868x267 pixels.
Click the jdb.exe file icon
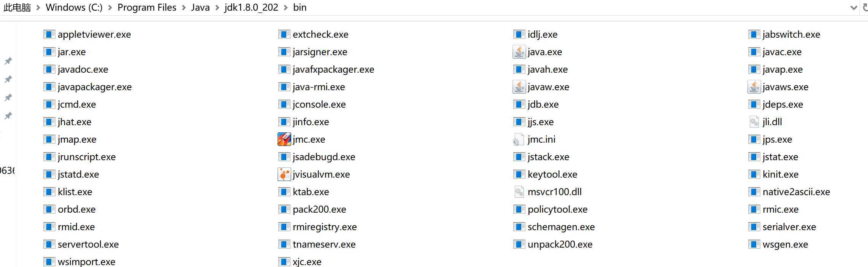pos(519,104)
